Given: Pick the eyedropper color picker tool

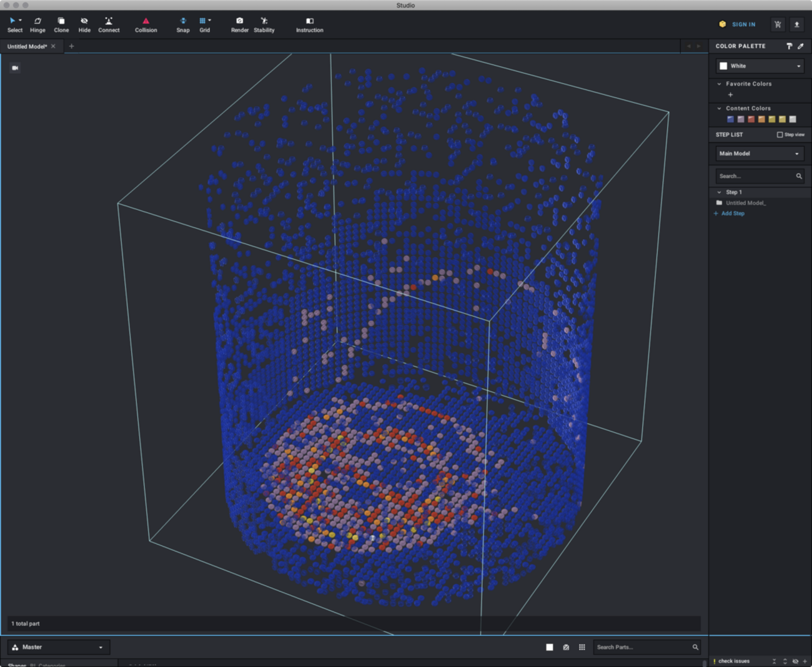Looking at the screenshot, I should pyautogui.click(x=801, y=46).
